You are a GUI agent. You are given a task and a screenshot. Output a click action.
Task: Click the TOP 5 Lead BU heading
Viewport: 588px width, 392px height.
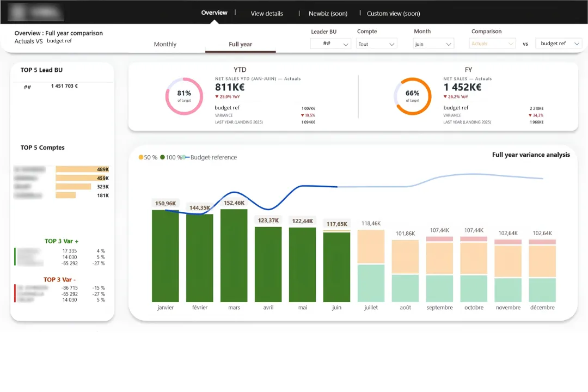41,70
